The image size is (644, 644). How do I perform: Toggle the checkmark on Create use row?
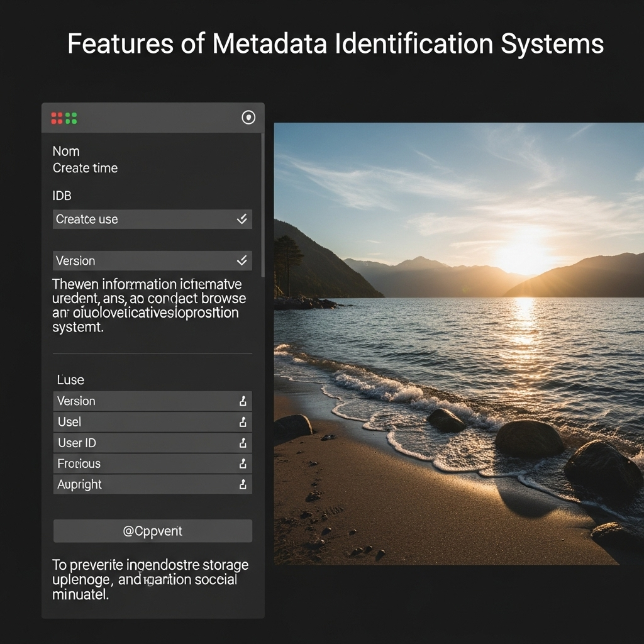point(242,219)
